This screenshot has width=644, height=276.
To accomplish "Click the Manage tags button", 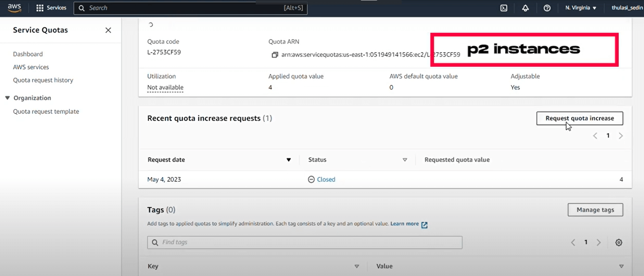I will (595, 210).
